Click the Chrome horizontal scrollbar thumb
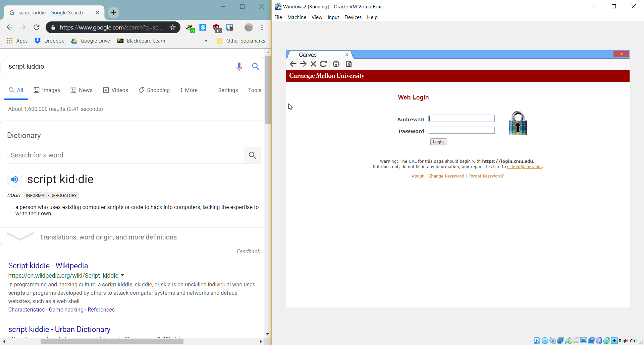The image size is (644, 345). [112, 341]
